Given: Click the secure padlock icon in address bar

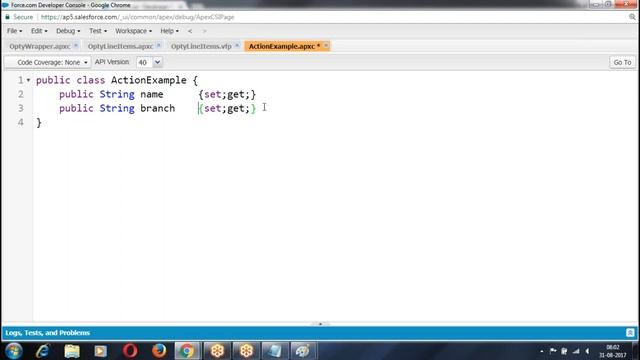Looking at the screenshot, I should coord(7,17).
